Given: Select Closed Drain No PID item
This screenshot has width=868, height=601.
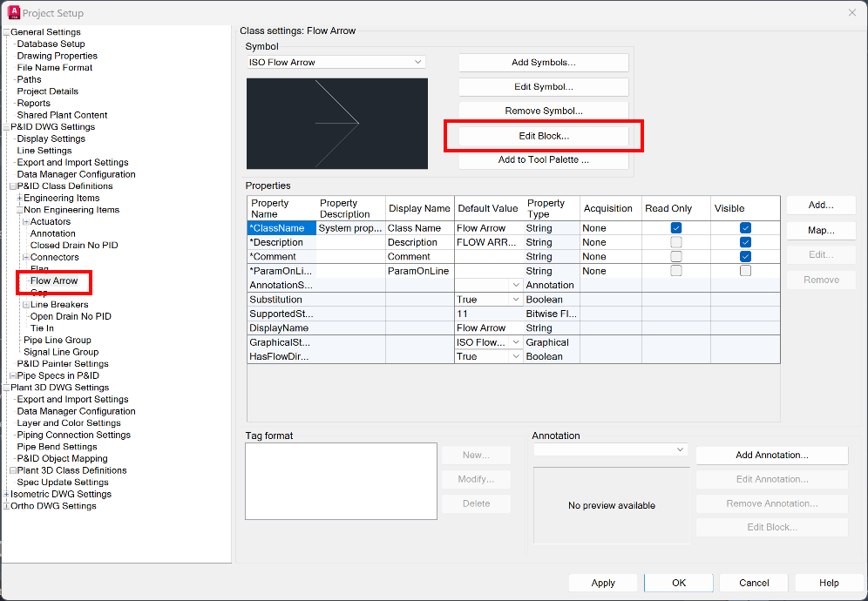Looking at the screenshot, I should click(x=73, y=245).
